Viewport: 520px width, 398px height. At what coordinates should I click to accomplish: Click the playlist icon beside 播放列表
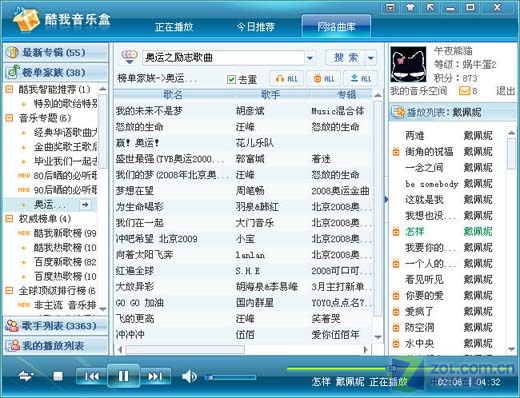click(x=398, y=112)
